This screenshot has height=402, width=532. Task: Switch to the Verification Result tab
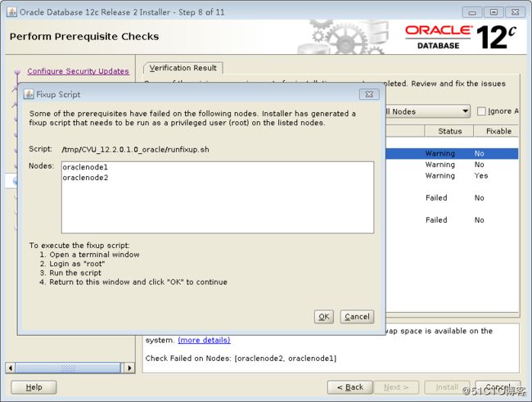click(183, 68)
